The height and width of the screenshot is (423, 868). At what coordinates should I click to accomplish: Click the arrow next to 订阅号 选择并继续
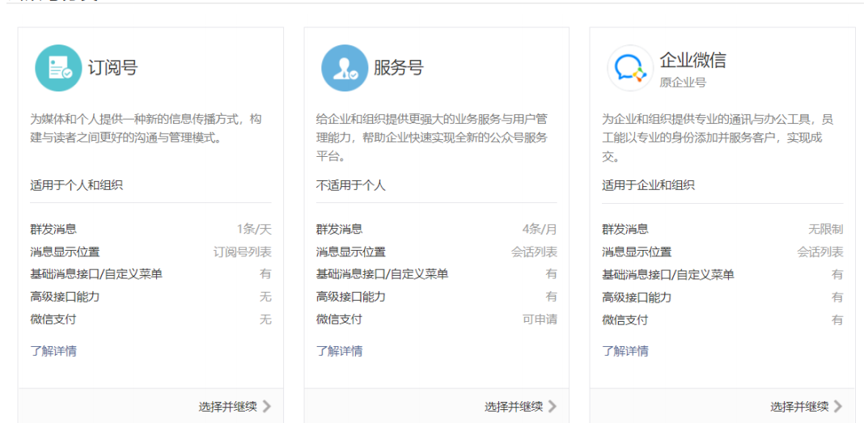coord(267,406)
